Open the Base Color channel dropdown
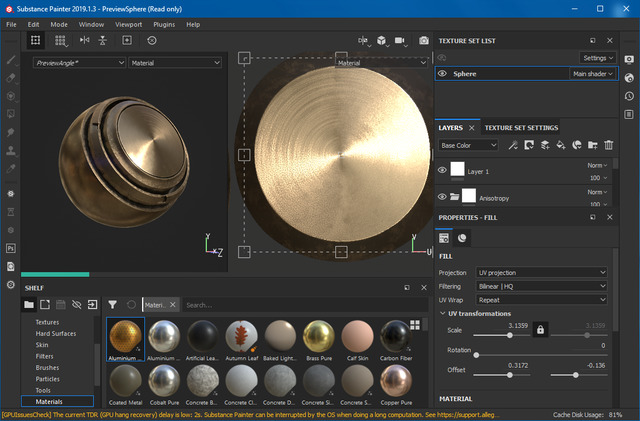The image size is (640, 421). tap(468, 145)
